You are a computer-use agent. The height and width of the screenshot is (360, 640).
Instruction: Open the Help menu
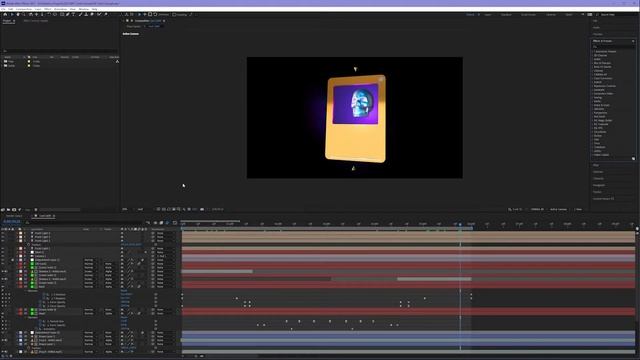[94, 9]
